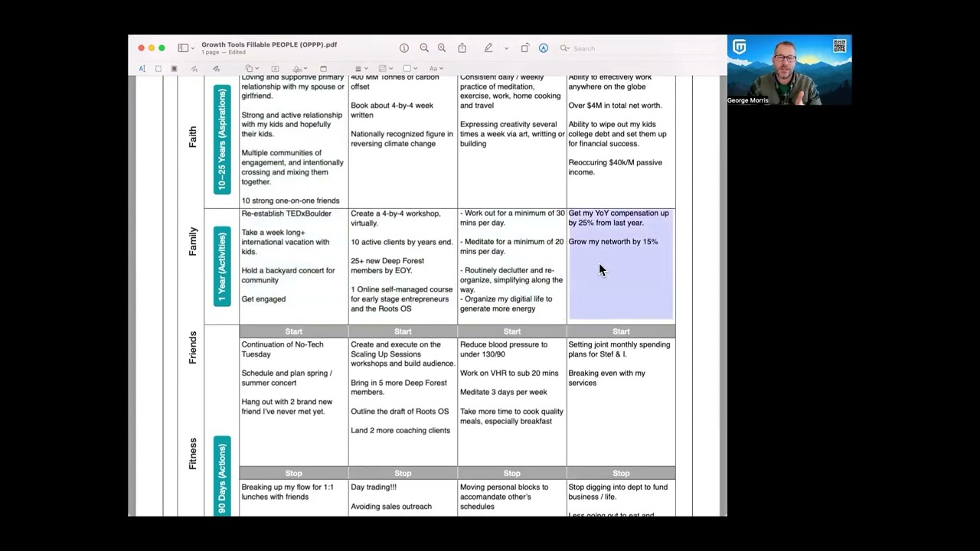Click the Zoom Out magnifier
Viewport: 980px width, 551px height.
point(424,48)
